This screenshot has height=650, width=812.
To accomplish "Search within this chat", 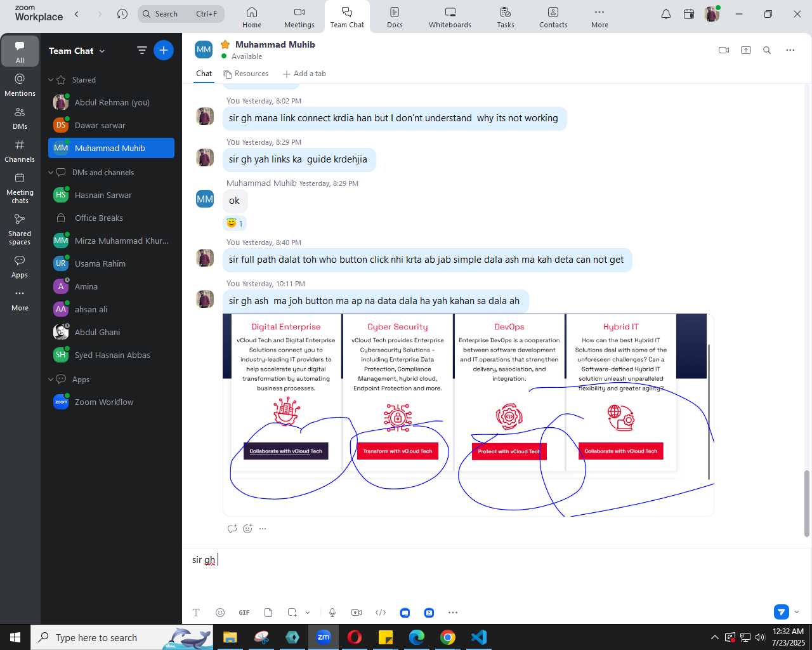I will [x=767, y=50].
